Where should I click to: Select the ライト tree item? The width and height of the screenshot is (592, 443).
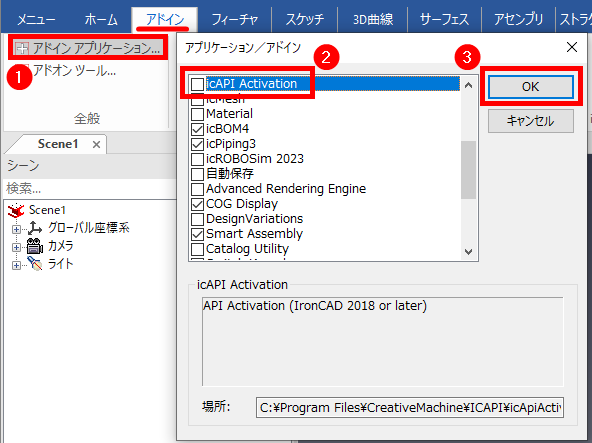coord(60,264)
